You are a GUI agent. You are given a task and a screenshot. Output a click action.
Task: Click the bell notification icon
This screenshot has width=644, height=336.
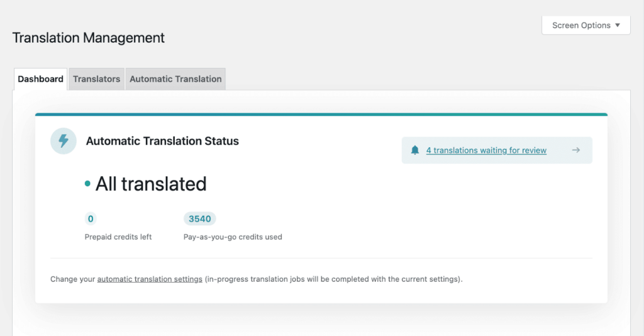click(415, 150)
